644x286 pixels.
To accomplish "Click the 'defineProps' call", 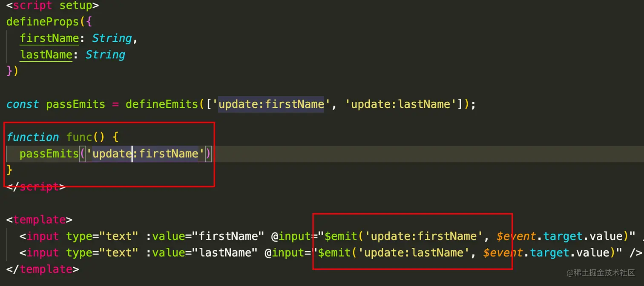I will click(43, 22).
